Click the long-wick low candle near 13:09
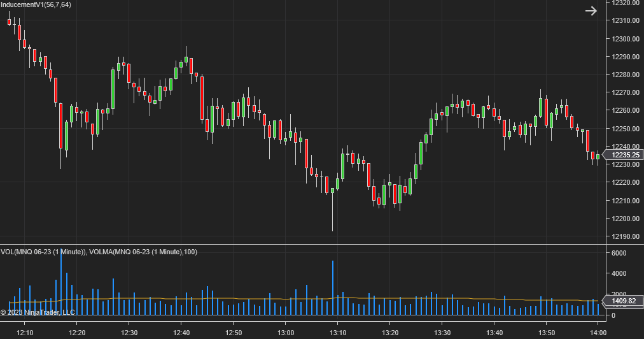The width and height of the screenshot is (644, 339). pos(332,210)
